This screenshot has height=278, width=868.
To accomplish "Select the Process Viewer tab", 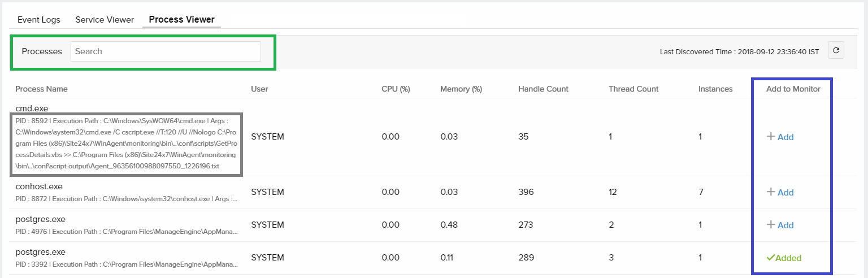I will 178,20.
